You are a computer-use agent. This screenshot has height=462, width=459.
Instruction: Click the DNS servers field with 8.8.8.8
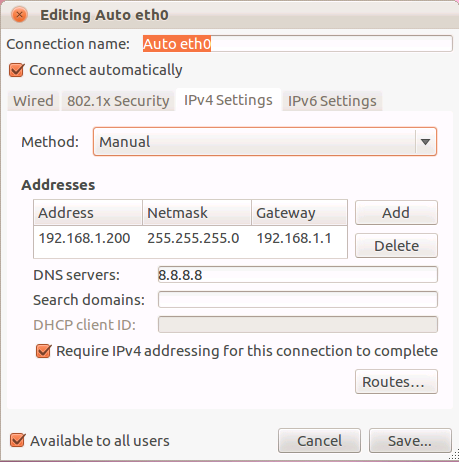tap(298, 275)
